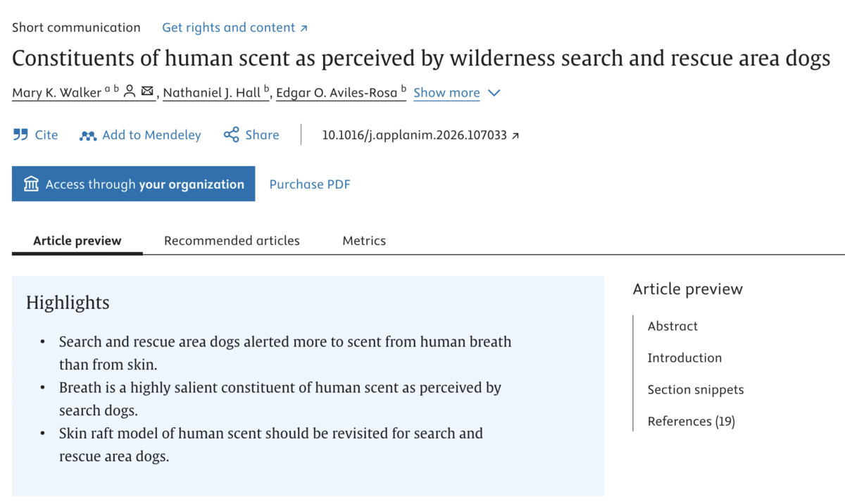The image size is (845, 504).
Task: Expand the author list with Show more
Action: [x=446, y=93]
